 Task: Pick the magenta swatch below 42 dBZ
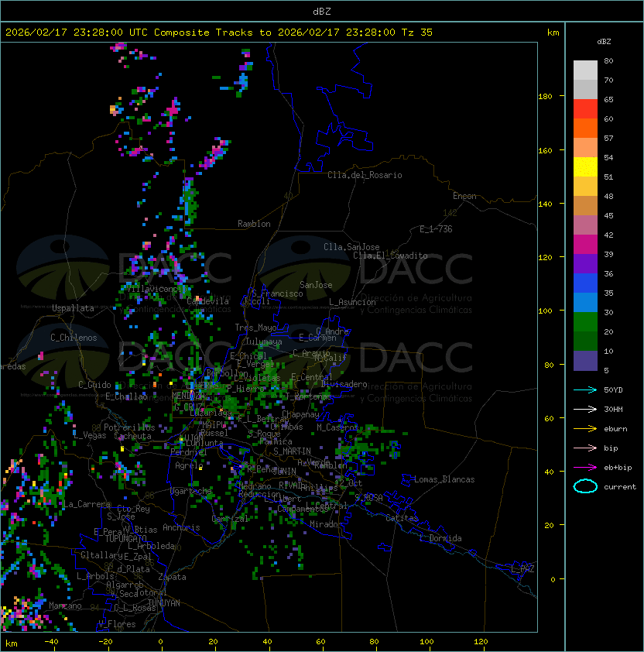(x=585, y=244)
